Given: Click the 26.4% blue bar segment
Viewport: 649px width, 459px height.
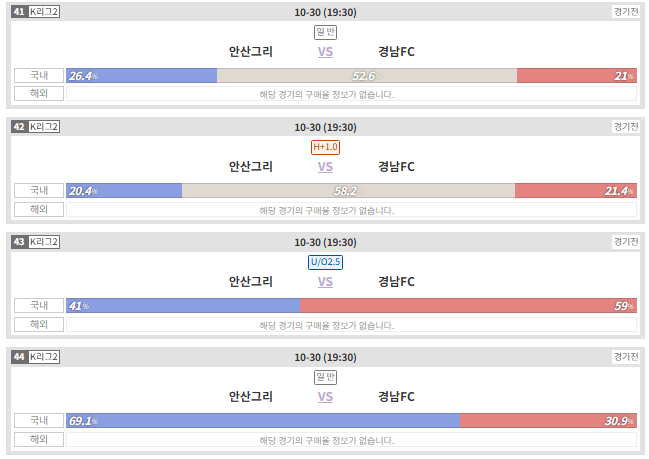Looking at the screenshot, I should (x=142, y=76).
